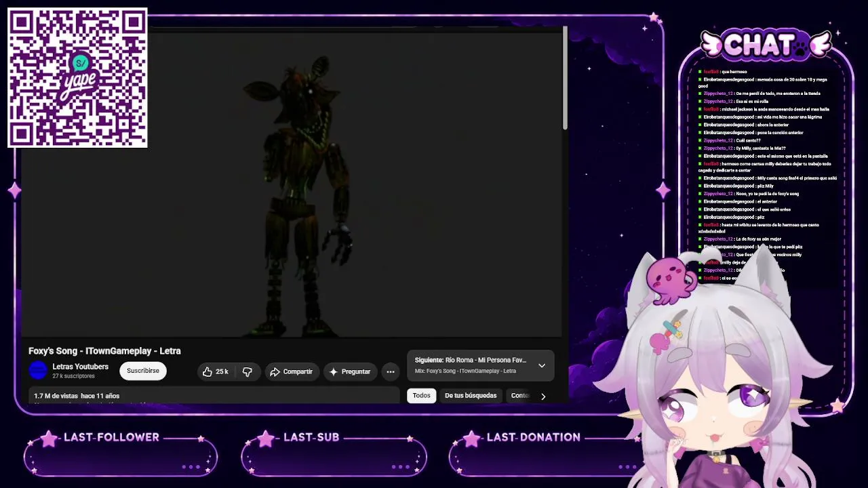The image size is (868, 488).
Task: Click the Mix: Foxy's Song playlist subtitle
Action: (x=465, y=371)
